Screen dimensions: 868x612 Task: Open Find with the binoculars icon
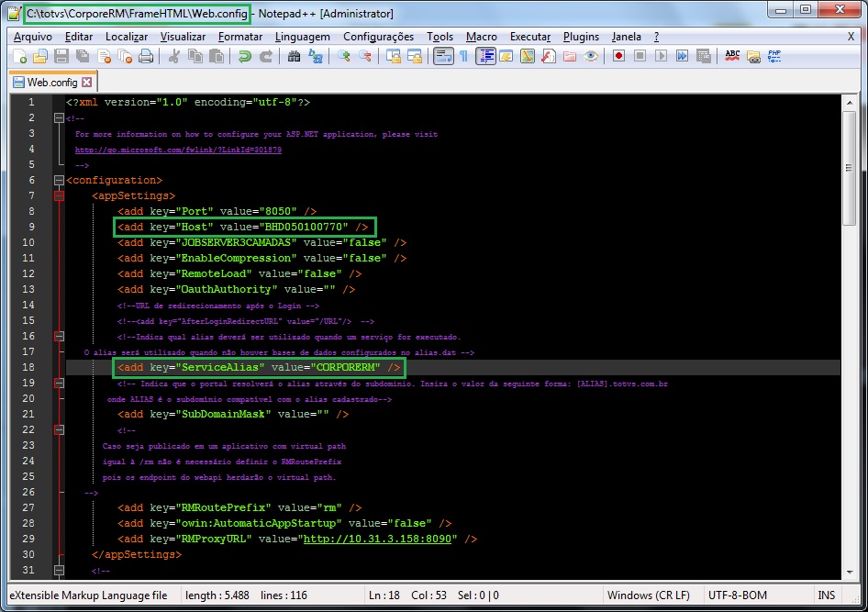coord(294,56)
